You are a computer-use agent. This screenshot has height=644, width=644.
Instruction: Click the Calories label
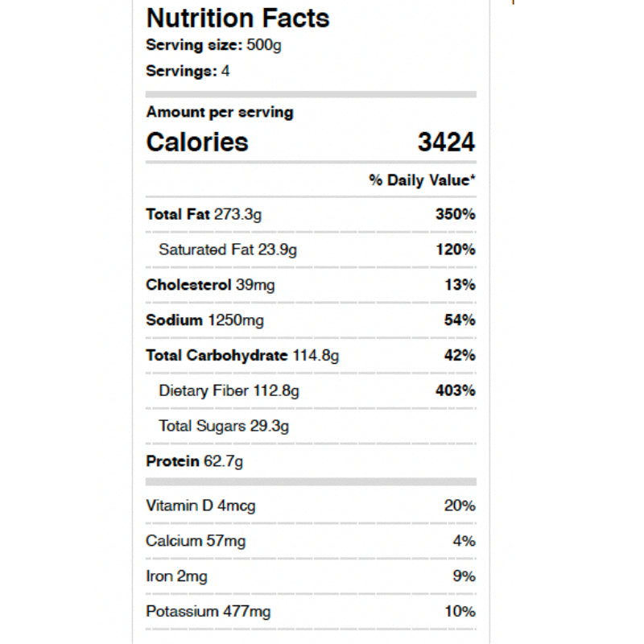coord(197,142)
